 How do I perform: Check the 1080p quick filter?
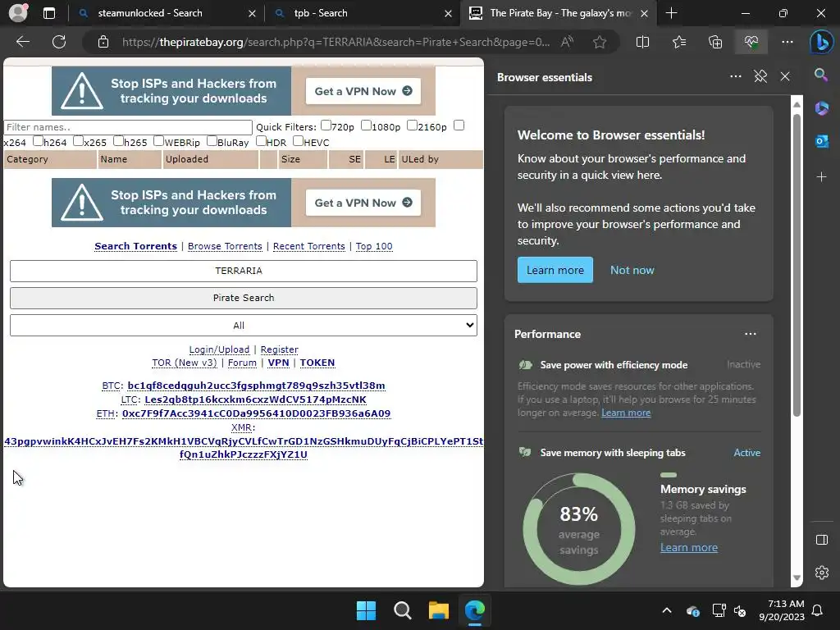366,126
